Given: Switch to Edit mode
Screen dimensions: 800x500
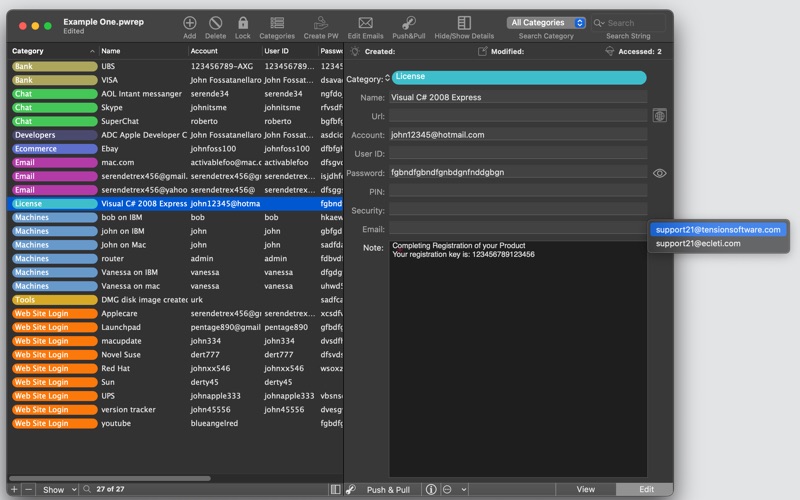Looking at the screenshot, I should [646, 489].
